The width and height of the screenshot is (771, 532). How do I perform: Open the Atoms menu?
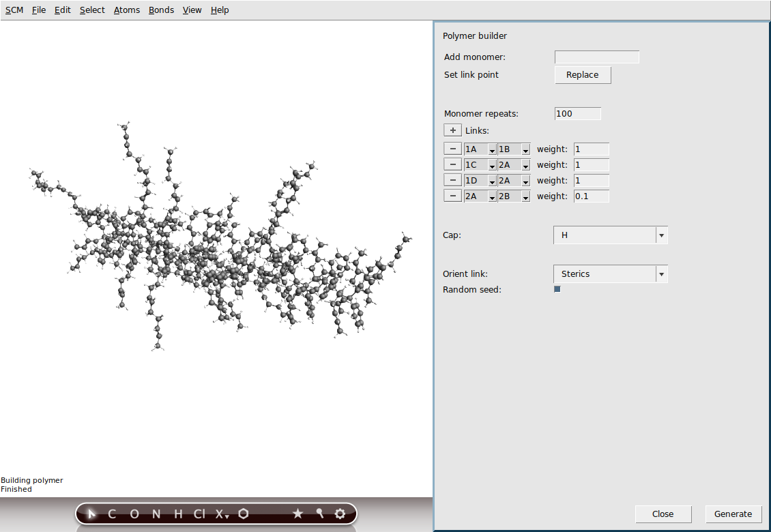tap(126, 10)
